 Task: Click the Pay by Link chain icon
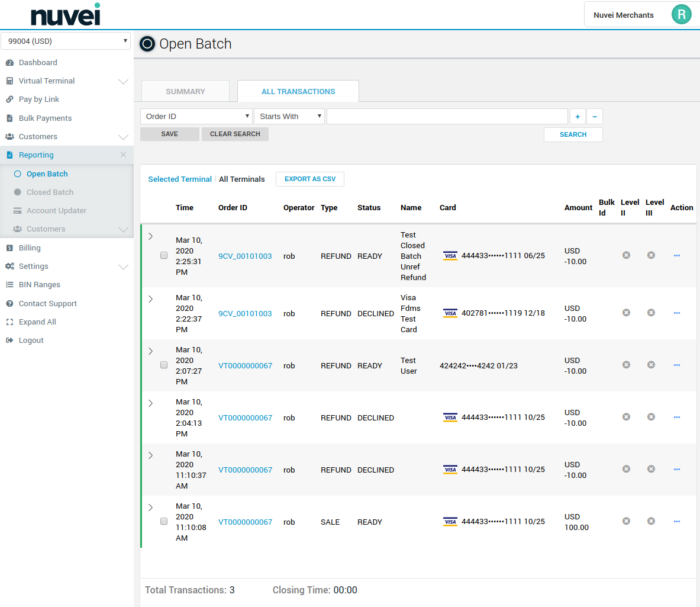click(x=9, y=99)
